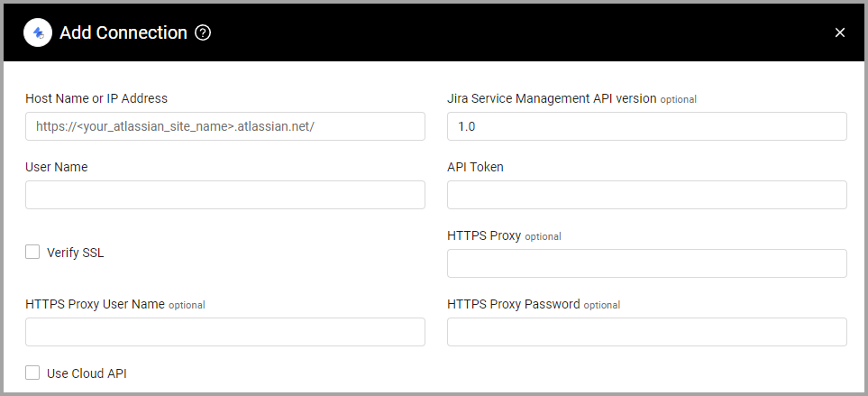
Task: Enable the Verify SSL checkbox
Action: pyautogui.click(x=32, y=252)
